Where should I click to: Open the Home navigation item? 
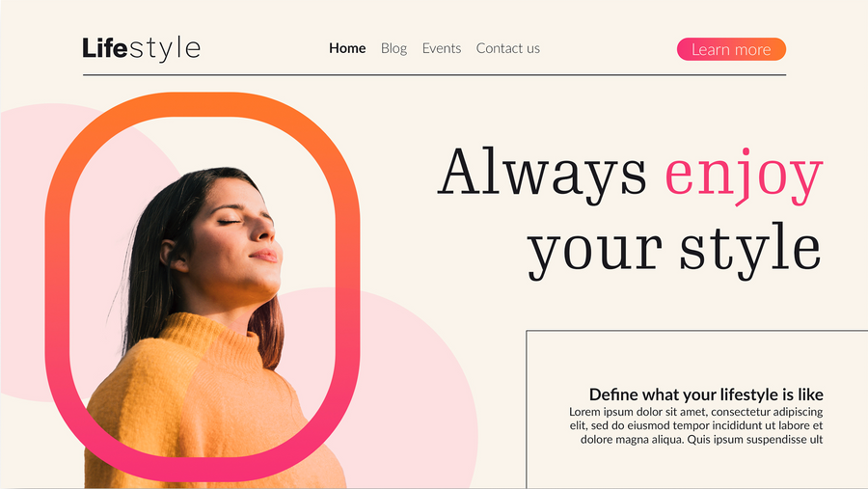347,48
